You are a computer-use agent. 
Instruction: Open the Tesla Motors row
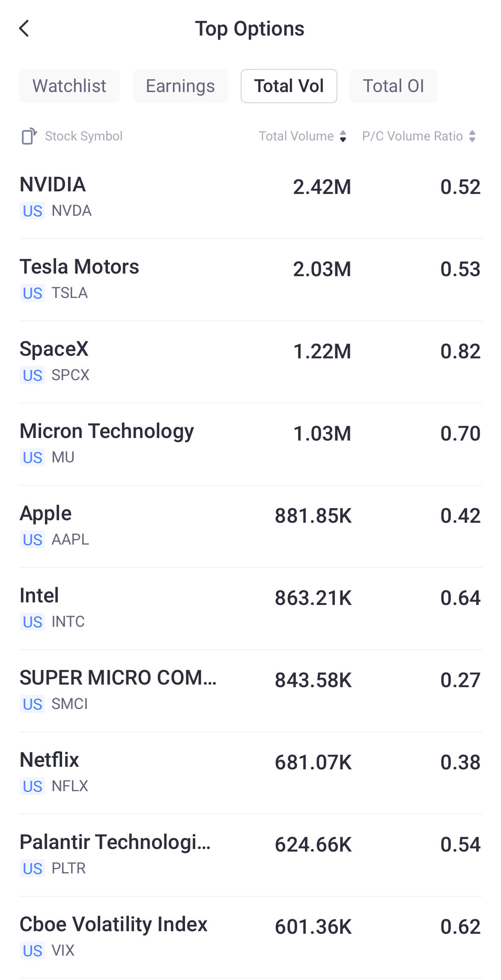point(250,280)
